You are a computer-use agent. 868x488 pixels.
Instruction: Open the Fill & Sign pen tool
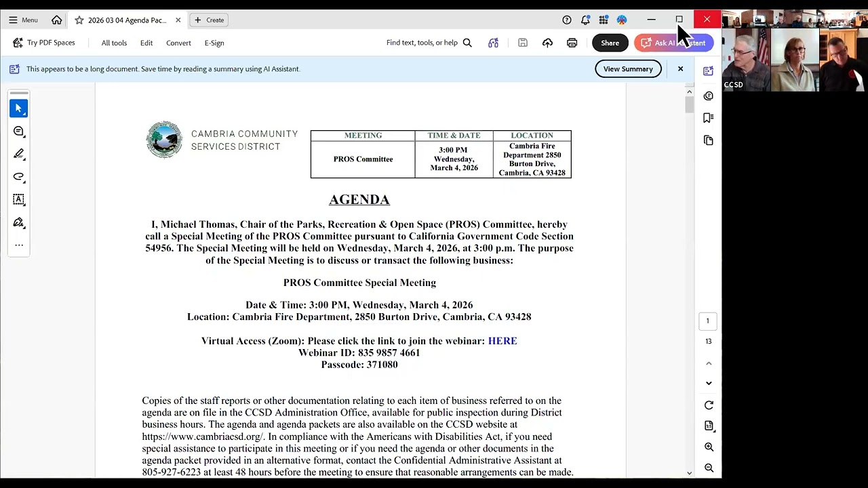(x=18, y=222)
